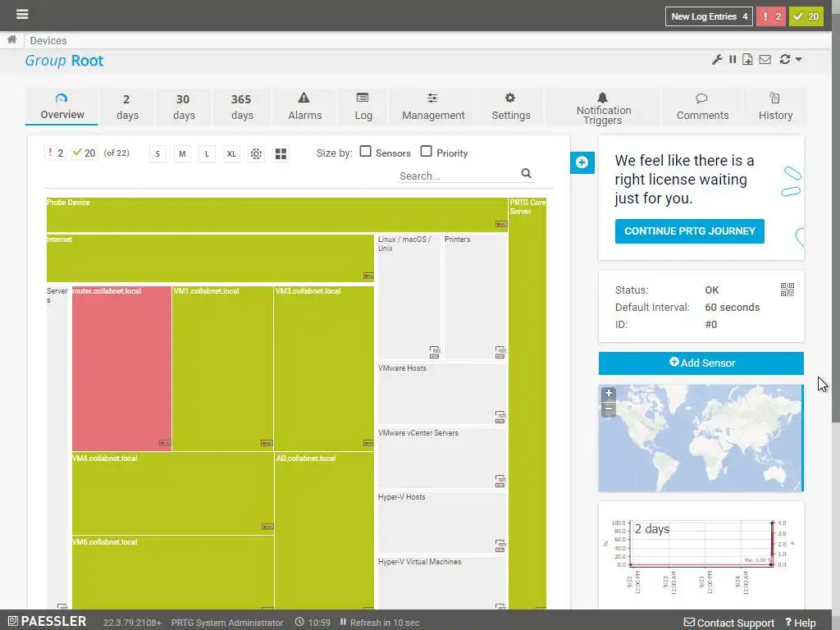Go to home via house icon
The image size is (840, 630).
[x=11, y=39]
